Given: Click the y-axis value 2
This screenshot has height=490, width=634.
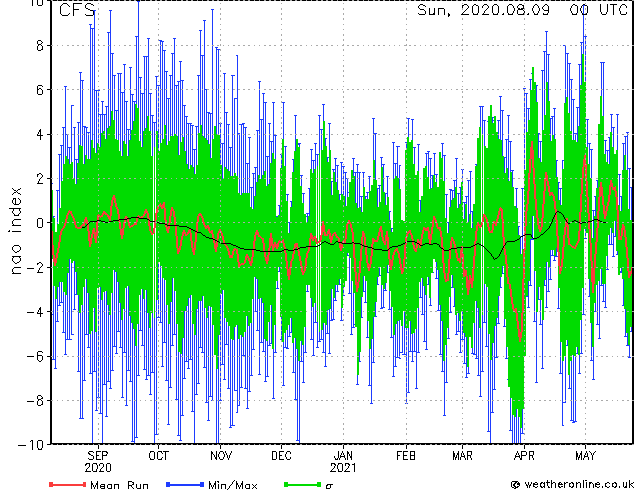Looking at the screenshot, I should [40, 179].
